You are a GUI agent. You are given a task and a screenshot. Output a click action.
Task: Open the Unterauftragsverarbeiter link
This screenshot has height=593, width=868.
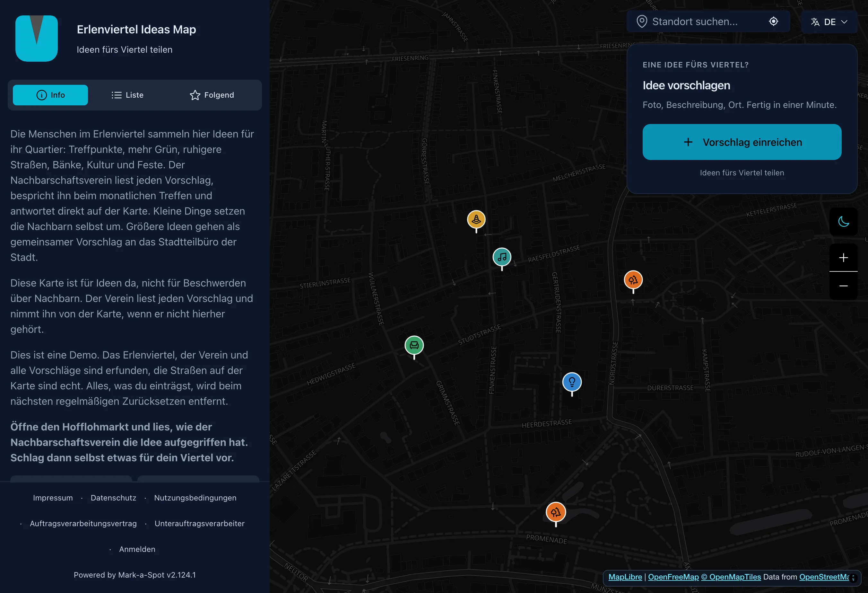[x=199, y=524]
